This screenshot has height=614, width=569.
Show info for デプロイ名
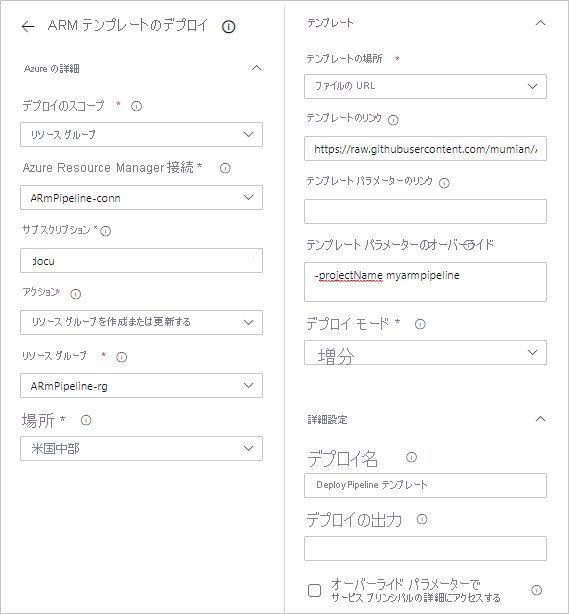(x=411, y=457)
